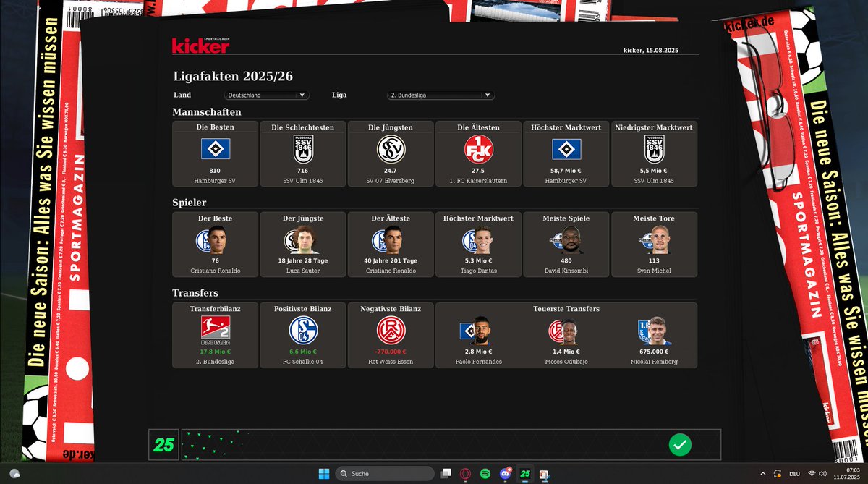Click the 6,6 Mio € positive balance value
The image size is (868, 484).
click(x=303, y=352)
